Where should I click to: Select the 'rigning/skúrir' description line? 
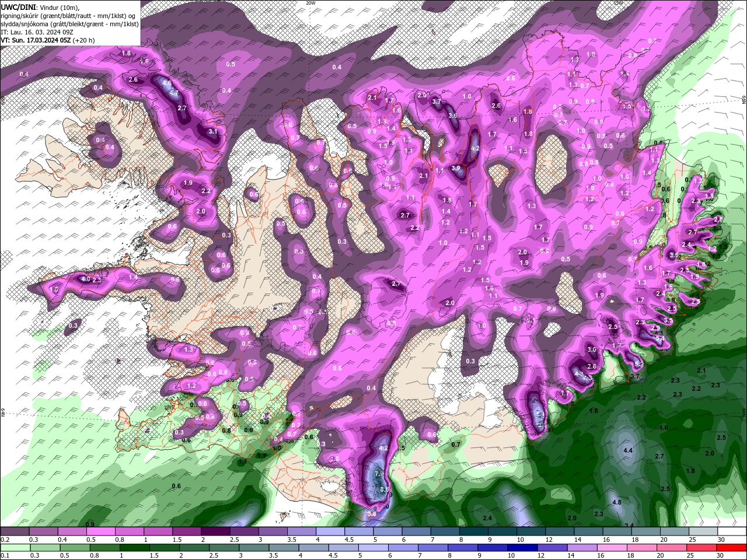tap(69, 15)
